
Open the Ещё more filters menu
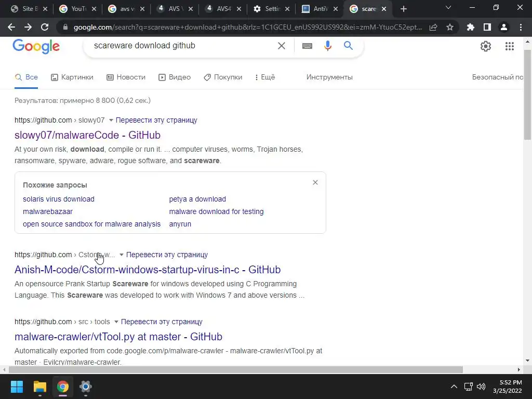[x=265, y=77]
